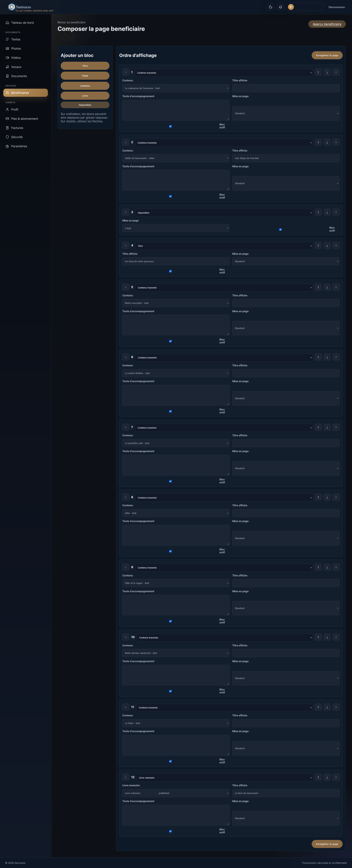Grab drag handle of block 4
Image resolution: width=352 pixels, height=868 pixels.
click(x=126, y=246)
